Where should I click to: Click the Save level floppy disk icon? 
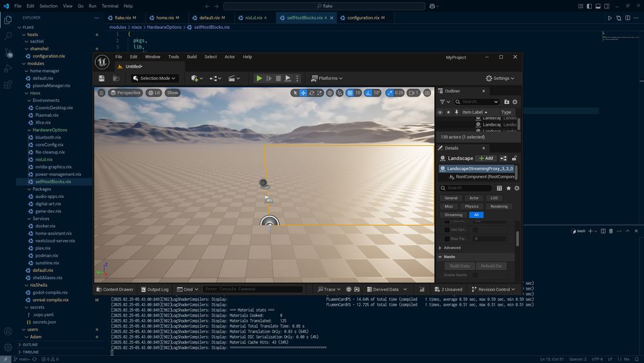pos(102,78)
